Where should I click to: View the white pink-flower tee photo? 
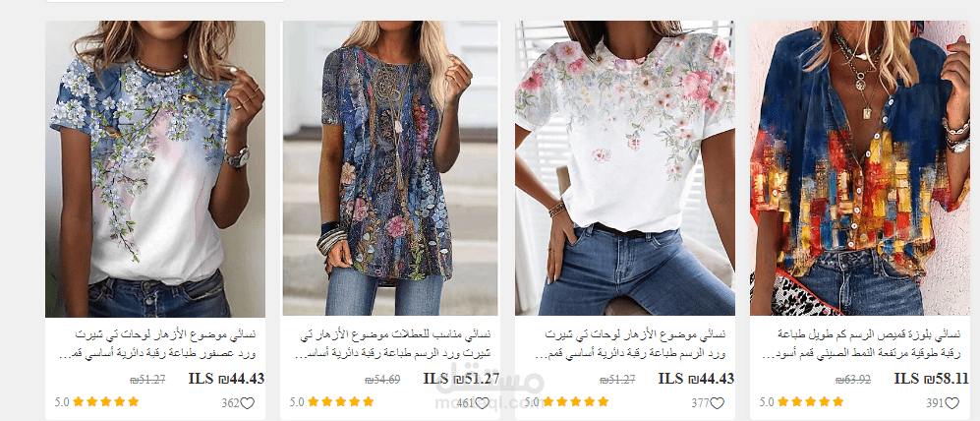click(x=625, y=169)
